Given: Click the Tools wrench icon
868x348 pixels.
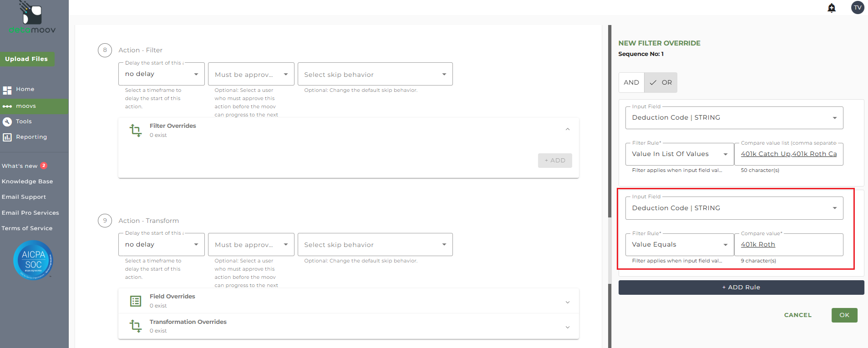Looking at the screenshot, I should point(7,121).
